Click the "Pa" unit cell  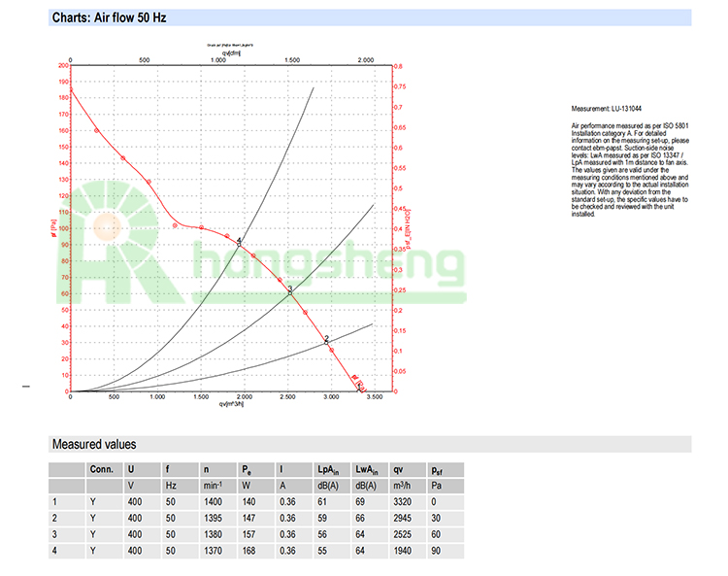click(437, 486)
